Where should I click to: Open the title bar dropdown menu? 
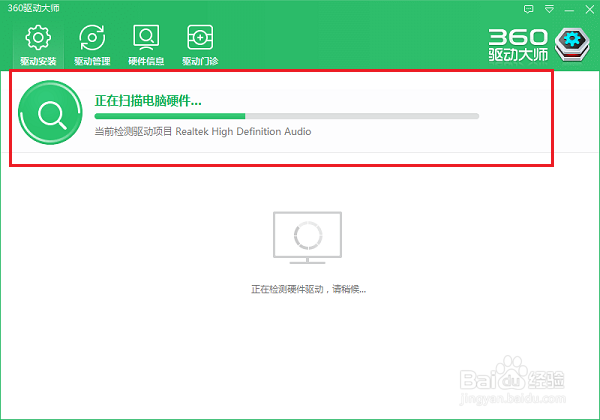click(x=549, y=9)
